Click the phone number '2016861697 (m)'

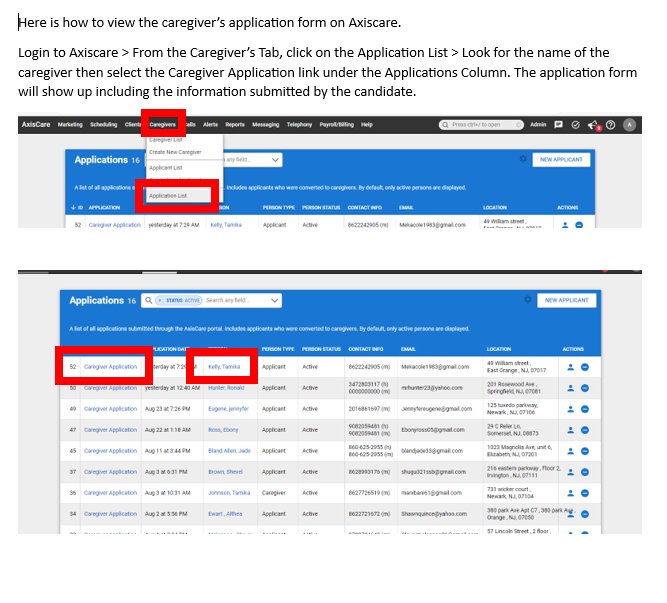(369, 409)
